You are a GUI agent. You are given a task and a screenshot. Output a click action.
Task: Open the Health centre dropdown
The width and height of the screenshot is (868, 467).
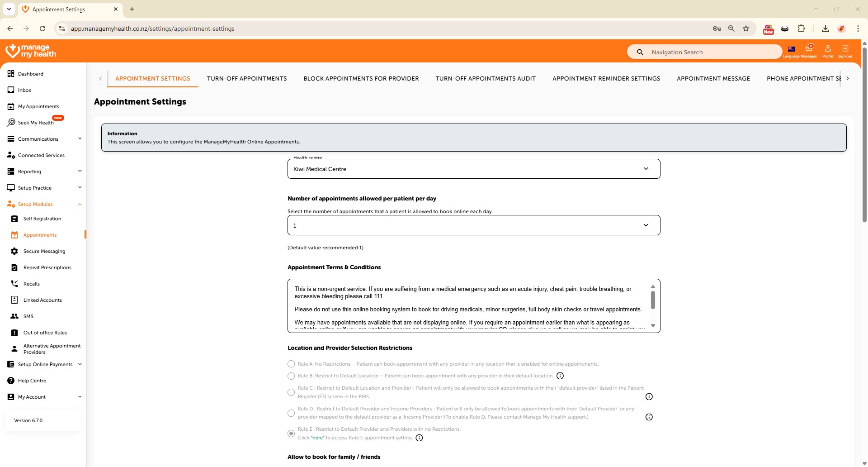[x=473, y=169]
